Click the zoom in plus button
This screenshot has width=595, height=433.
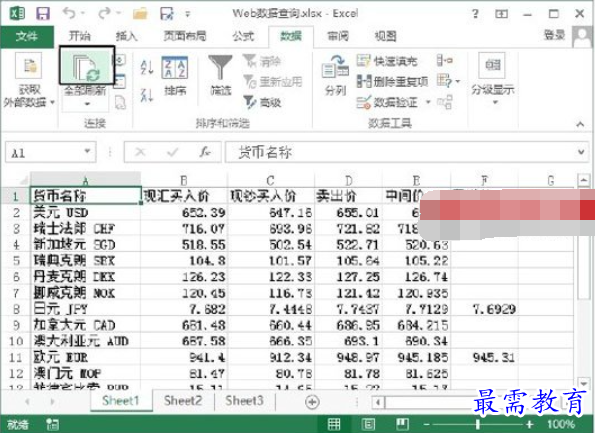click(x=529, y=424)
